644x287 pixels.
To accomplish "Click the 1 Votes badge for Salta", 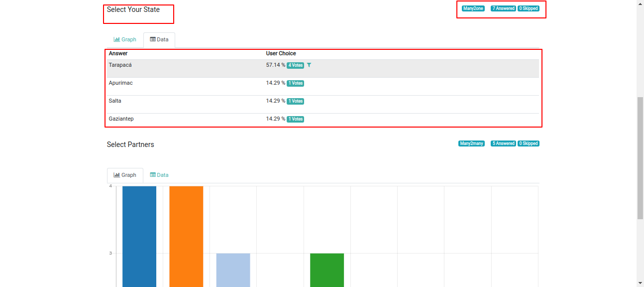I will (295, 101).
